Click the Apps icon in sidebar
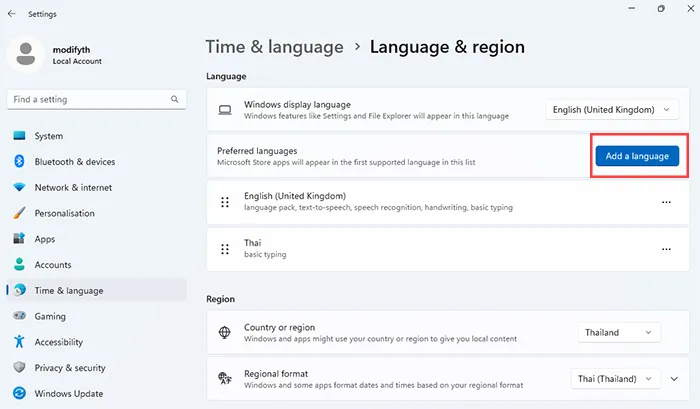 point(19,238)
